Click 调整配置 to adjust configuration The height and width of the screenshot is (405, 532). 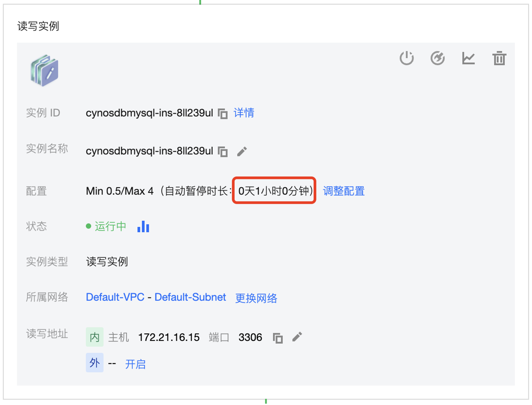[344, 191]
